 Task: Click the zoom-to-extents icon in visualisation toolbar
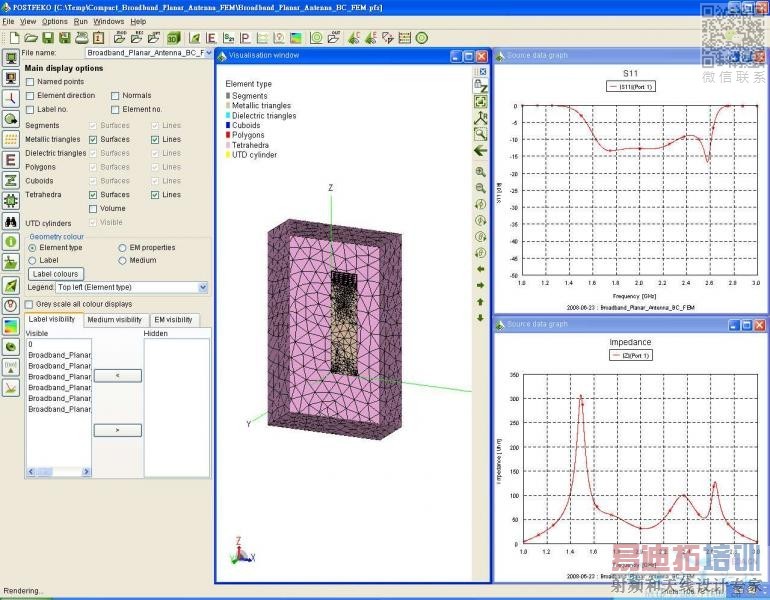click(480, 102)
